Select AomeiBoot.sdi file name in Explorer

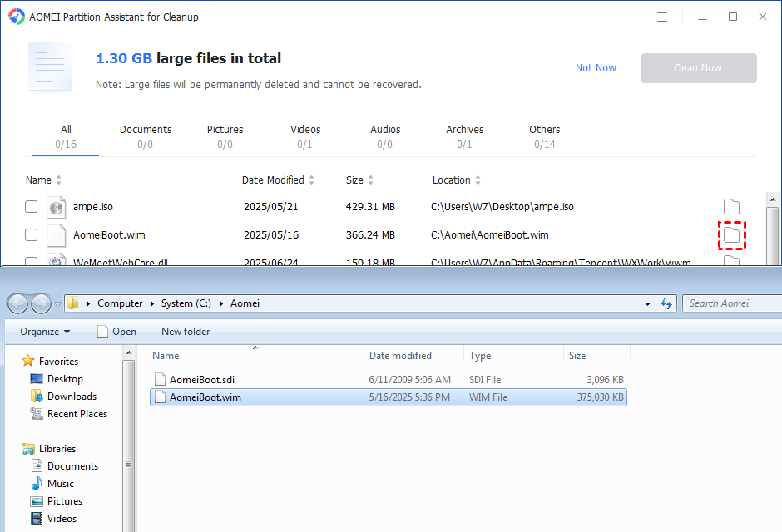(202, 380)
